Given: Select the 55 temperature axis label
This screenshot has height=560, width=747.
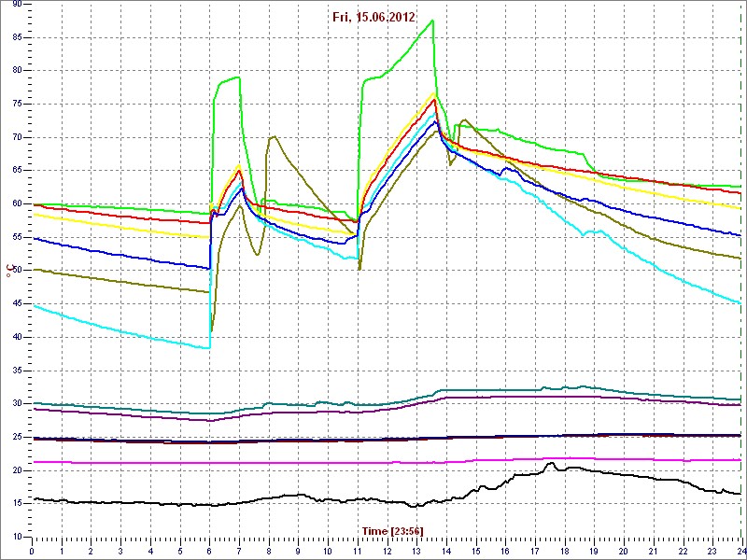Looking at the screenshot, I should click(17, 237).
